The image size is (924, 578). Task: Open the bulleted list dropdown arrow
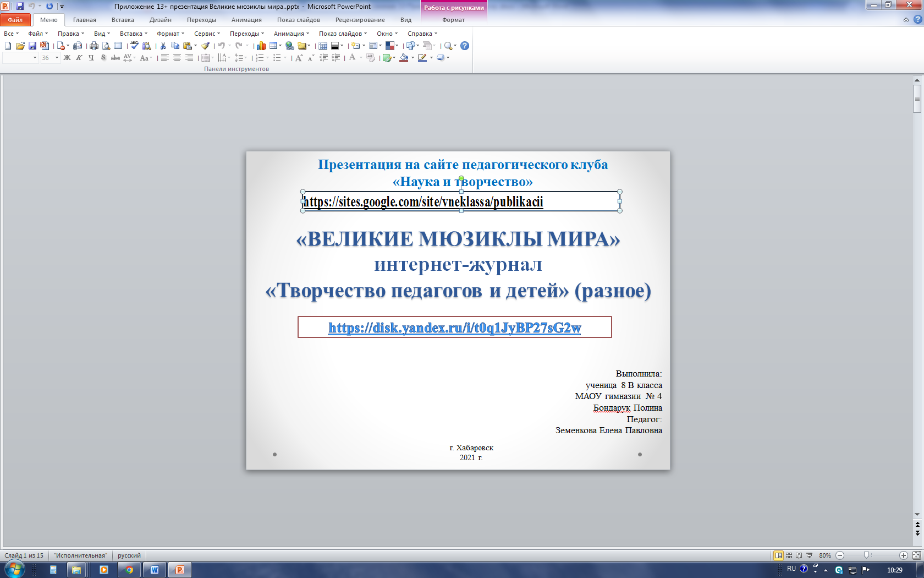tap(285, 58)
